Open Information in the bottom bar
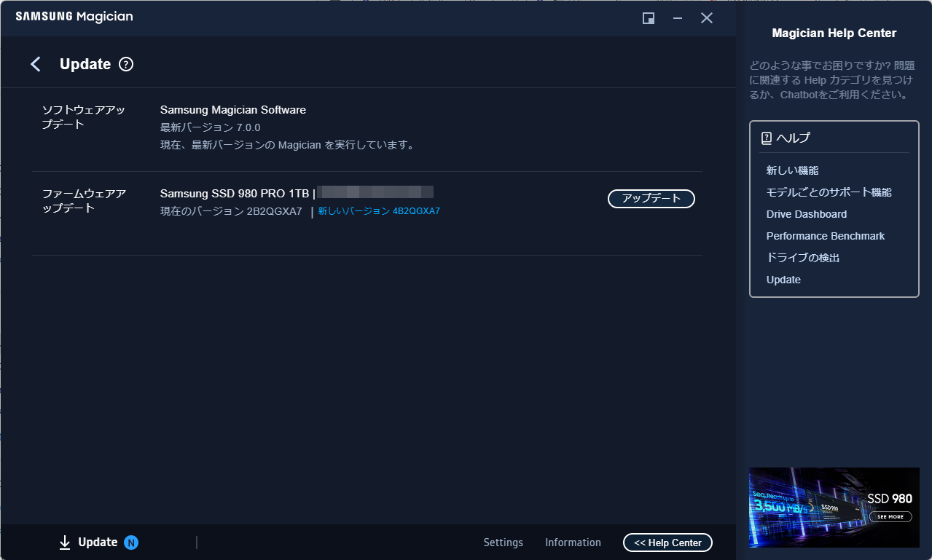The width and height of the screenshot is (932, 560). pyautogui.click(x=573, y=543)
